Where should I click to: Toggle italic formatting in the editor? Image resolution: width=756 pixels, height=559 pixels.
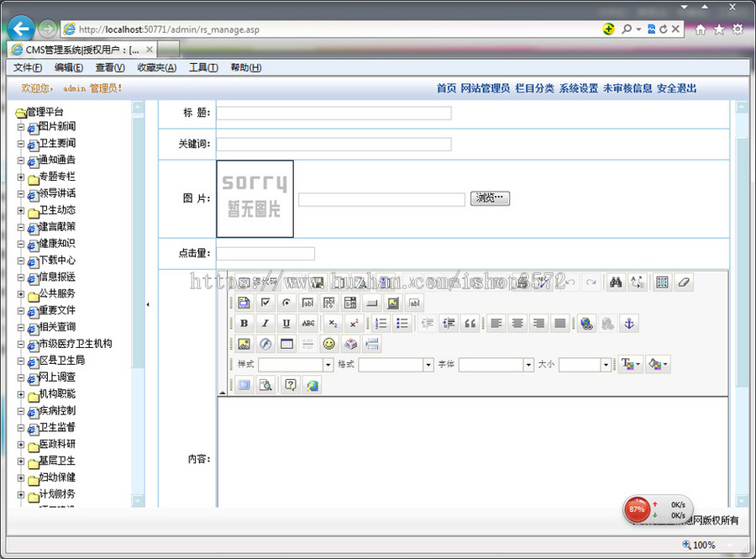click(x=265, y=324)
